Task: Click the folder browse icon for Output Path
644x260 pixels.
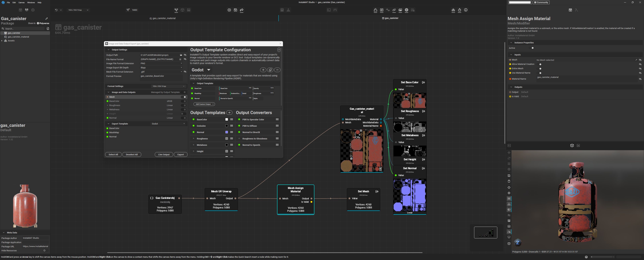Action: point(181,55)
